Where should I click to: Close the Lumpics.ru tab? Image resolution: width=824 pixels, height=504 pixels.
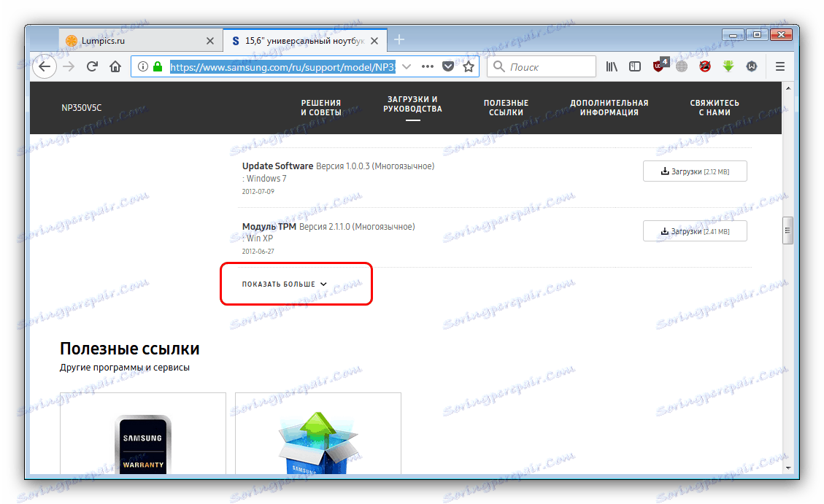210,40
